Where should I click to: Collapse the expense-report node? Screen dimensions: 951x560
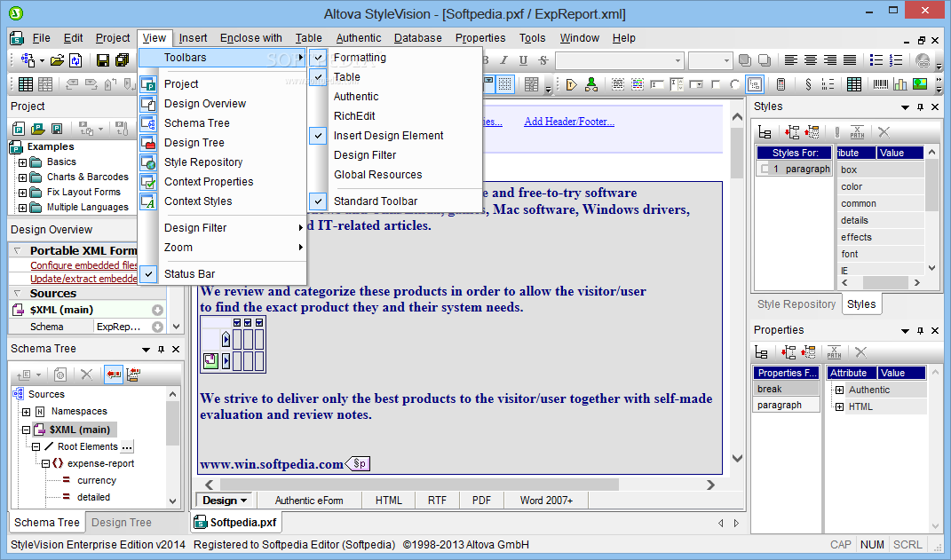click(45, 464)
